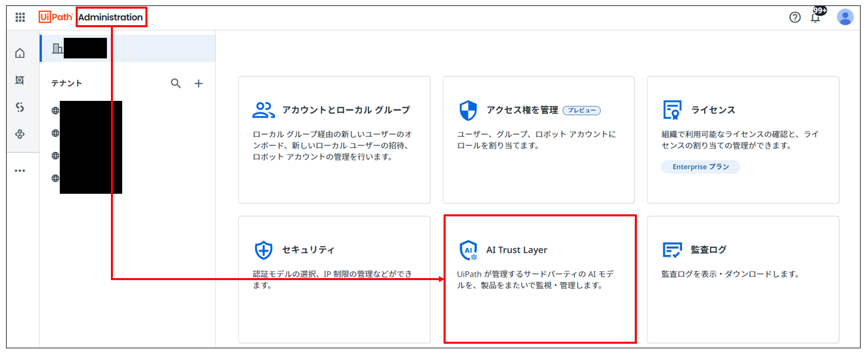Click the 監査ログを表示・ダウンロードします description

(x=730, y=274)
